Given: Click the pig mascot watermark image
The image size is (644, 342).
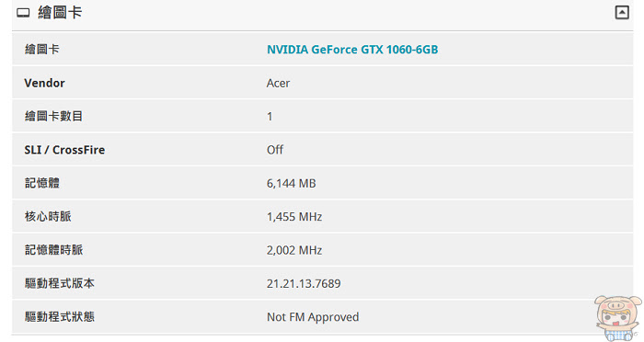Looking at the screenshot, I should [617, 318].
